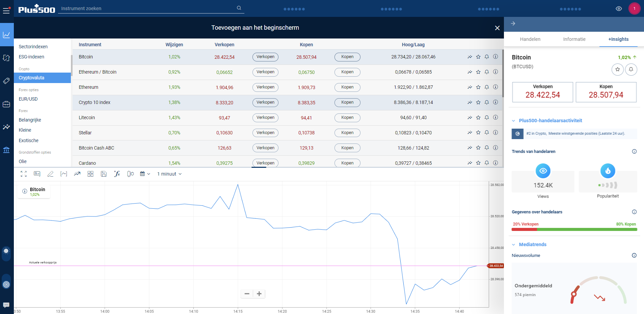Image resolution: width=644 pixels, height=314 pixels.
Task: Open multi-chart grid layout
Action: coord(90,174)
